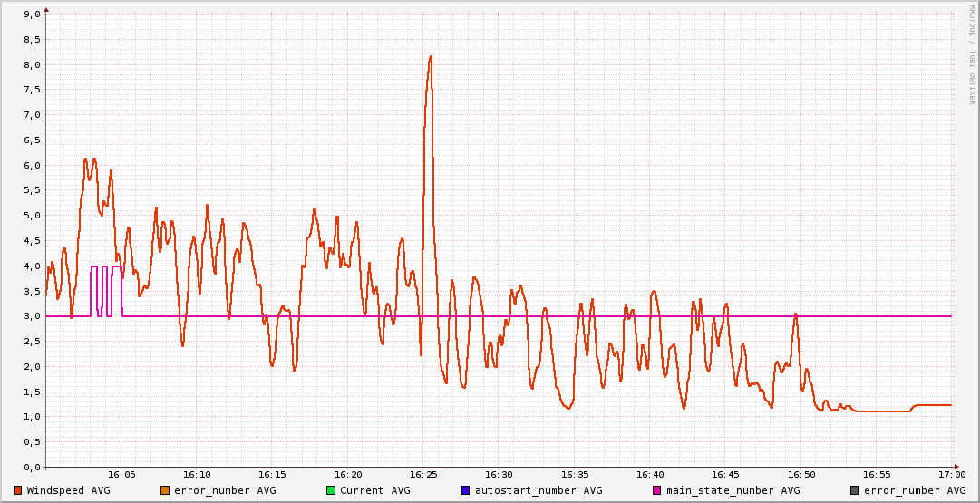Screen dimensions: 980x503
Task: Select the 16:05 time axis label
Action: point(121,475)
